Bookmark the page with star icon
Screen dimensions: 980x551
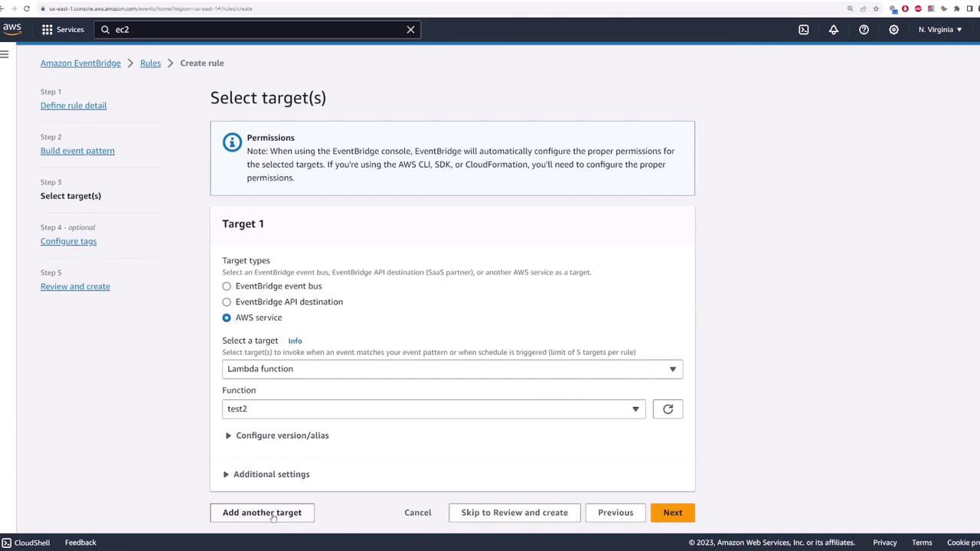876,8
